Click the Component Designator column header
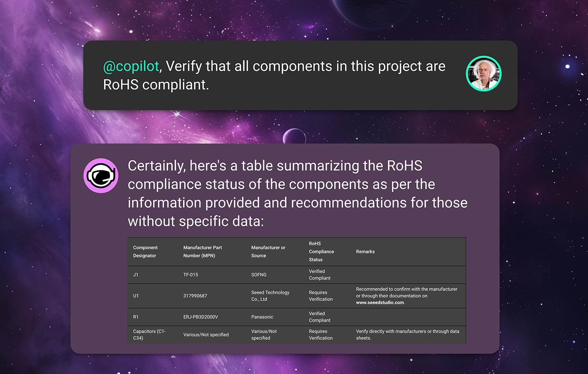 tap(145, 251)
